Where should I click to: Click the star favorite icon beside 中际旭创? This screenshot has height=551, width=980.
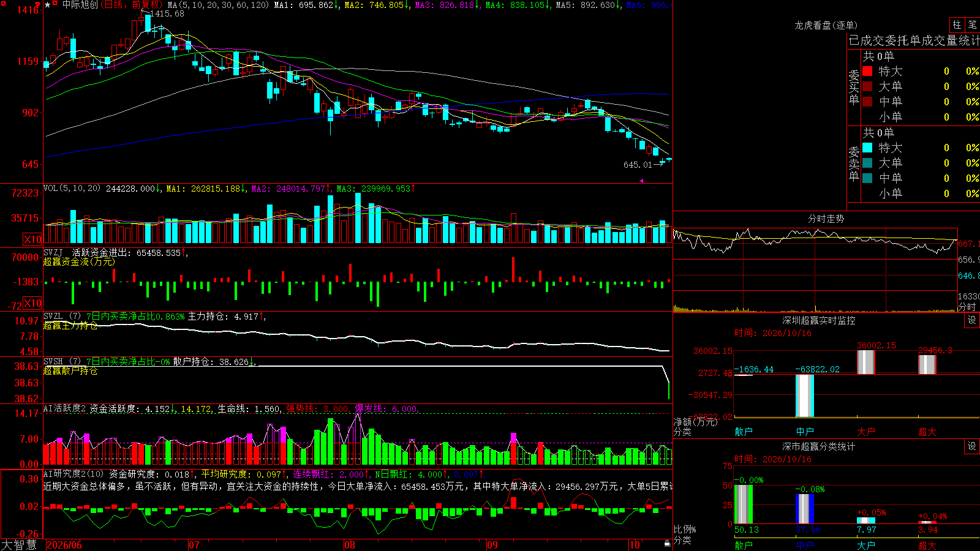point(47,5)
